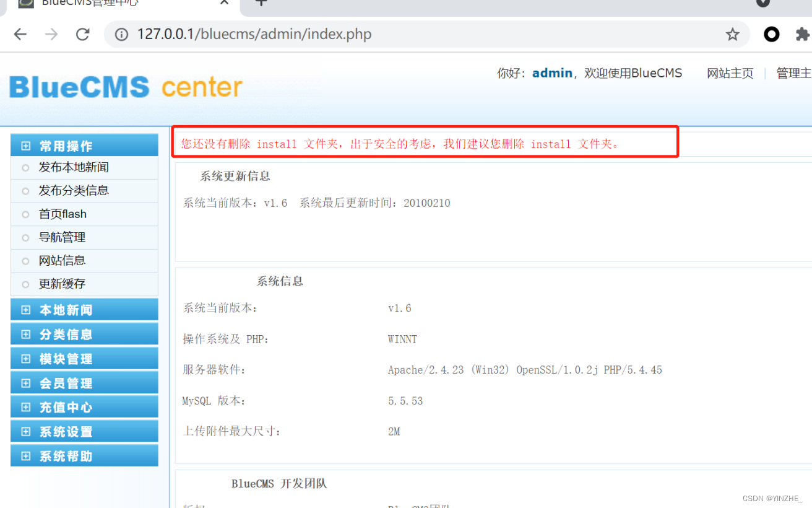Bookmark this page with the star icon
812x508 pixels.
pyautogui.click(x=733, y=34)
